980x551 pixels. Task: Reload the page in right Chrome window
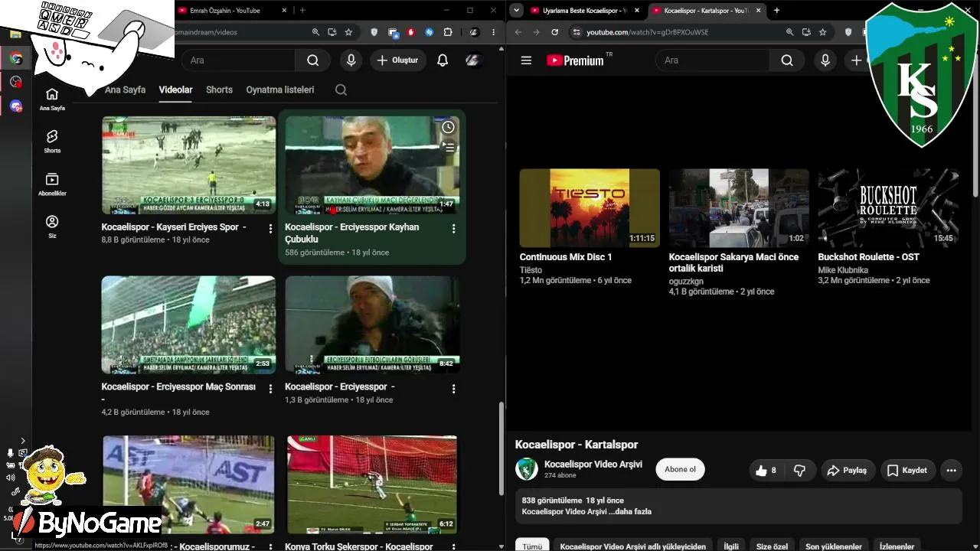point(554,32)
